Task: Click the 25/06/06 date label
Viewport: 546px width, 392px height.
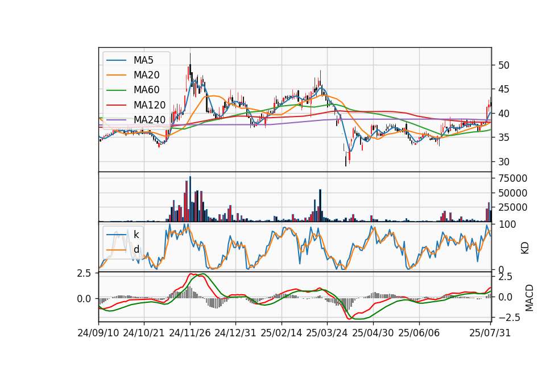Action: pos(419,333)
